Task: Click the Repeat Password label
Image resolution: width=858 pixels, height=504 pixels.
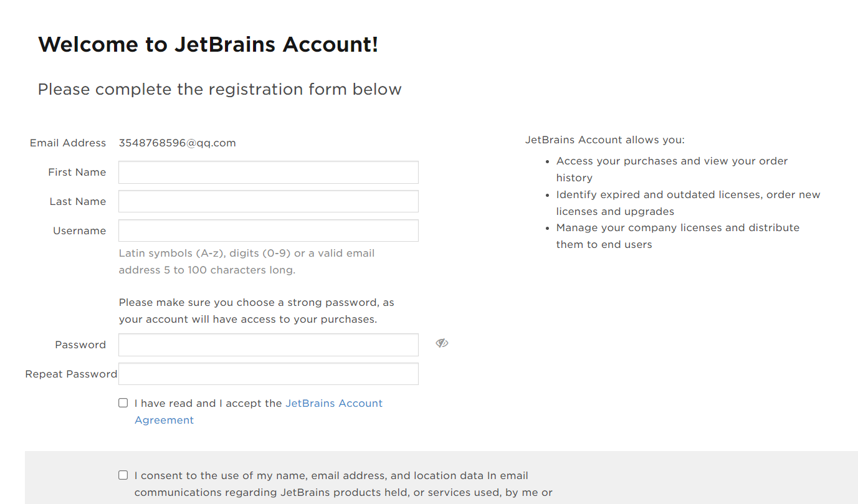Action: 71,374
